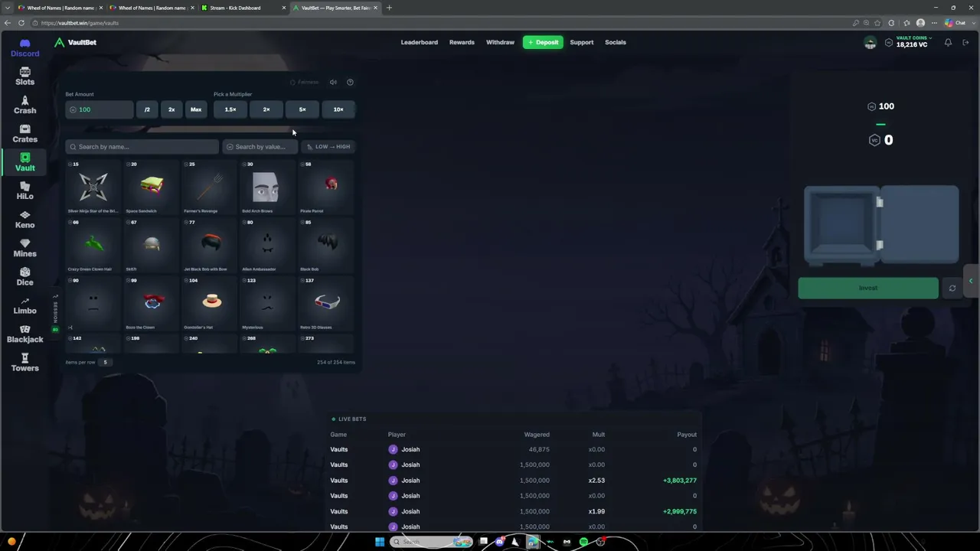980x551 pixels.
Task: Open the vault game help icon
Action: [350, 82]
